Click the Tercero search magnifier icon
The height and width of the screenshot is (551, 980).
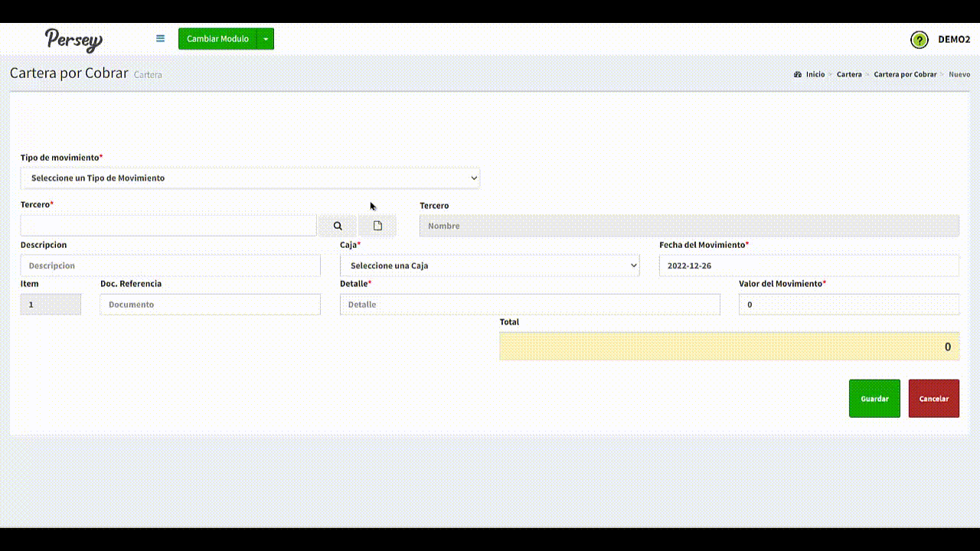click(338, 226)
